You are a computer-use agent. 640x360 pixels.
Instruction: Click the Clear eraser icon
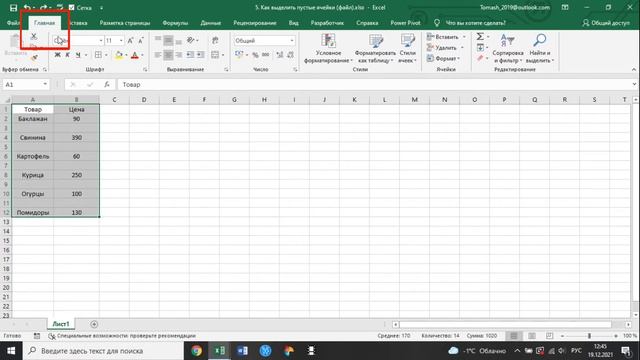pos(480,58)
